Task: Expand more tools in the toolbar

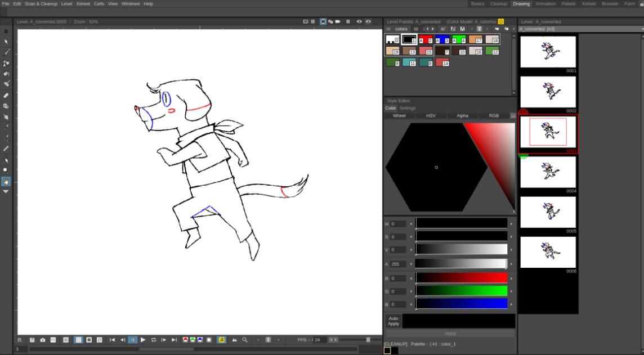Action: pos(6,192)
